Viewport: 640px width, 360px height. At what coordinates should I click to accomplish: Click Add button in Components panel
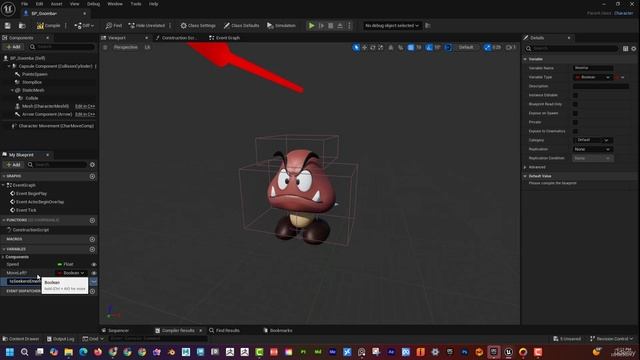tap(13, 47)
